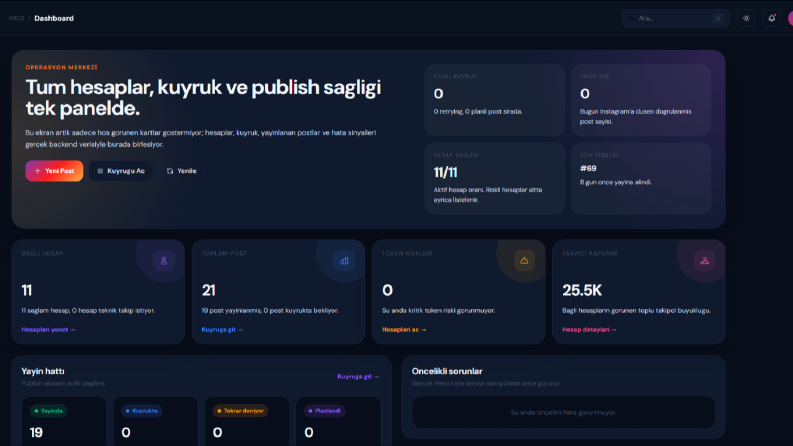Click the 25.5K follower count value
This screenshot has height=446, width=793.
(582, 290)
